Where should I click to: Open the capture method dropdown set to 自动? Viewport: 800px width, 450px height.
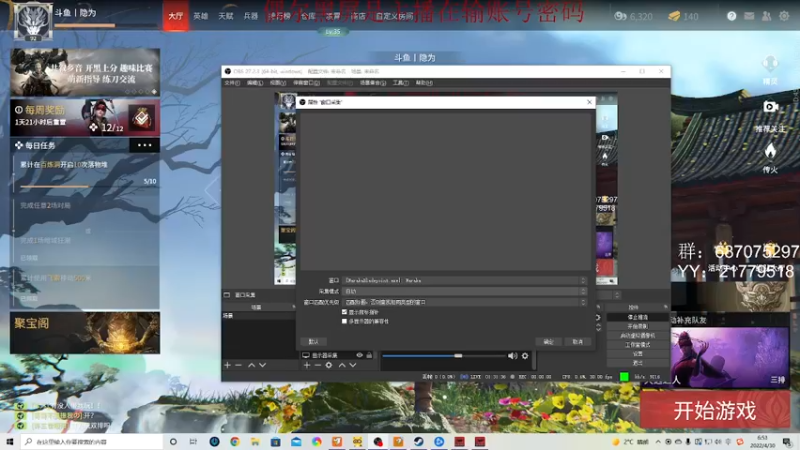[464, 291]
